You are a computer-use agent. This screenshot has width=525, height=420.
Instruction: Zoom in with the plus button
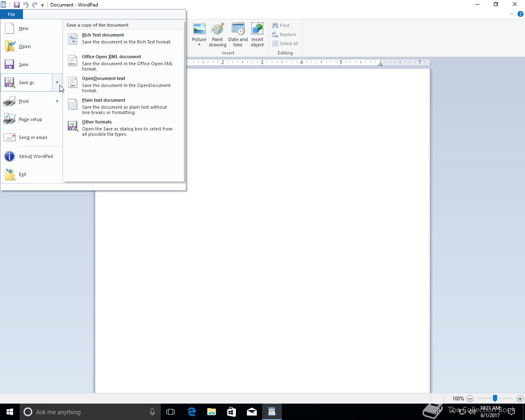pos(520,398)
